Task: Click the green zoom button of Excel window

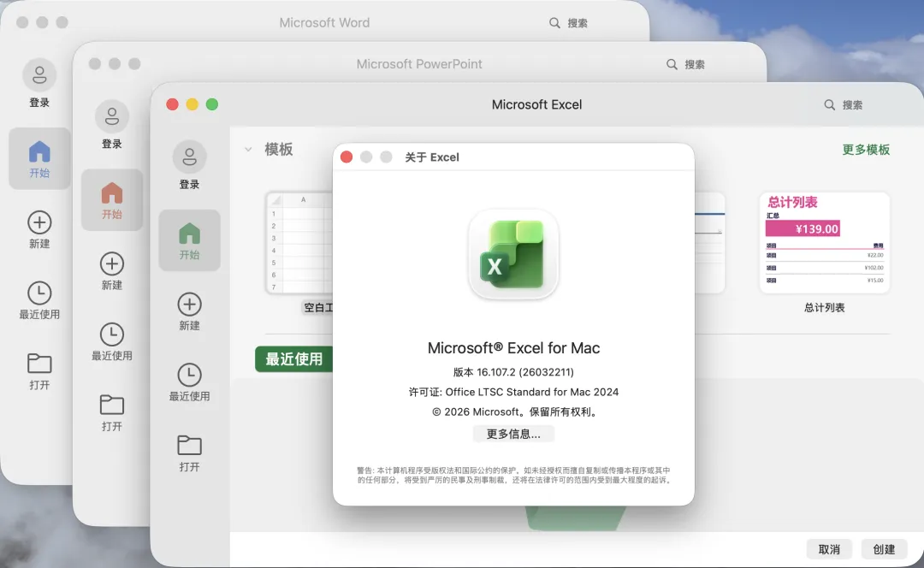Action: pyautogui.click(x=212, y=104)
